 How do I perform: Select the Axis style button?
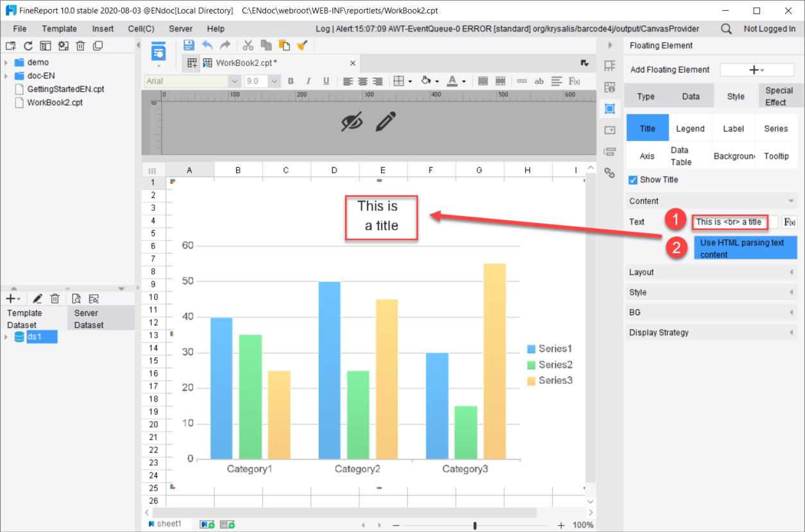point(647,156)
